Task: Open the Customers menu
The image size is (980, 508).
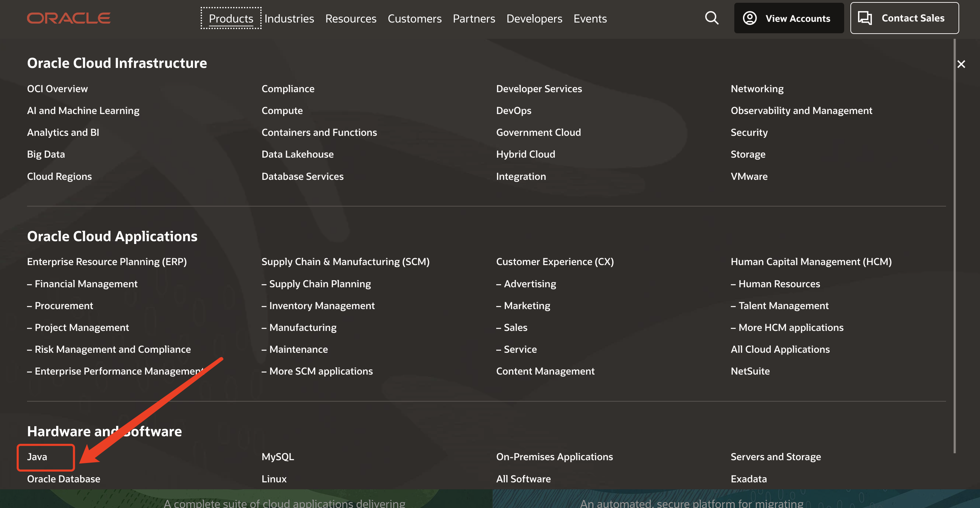Action: click(415, 18)
